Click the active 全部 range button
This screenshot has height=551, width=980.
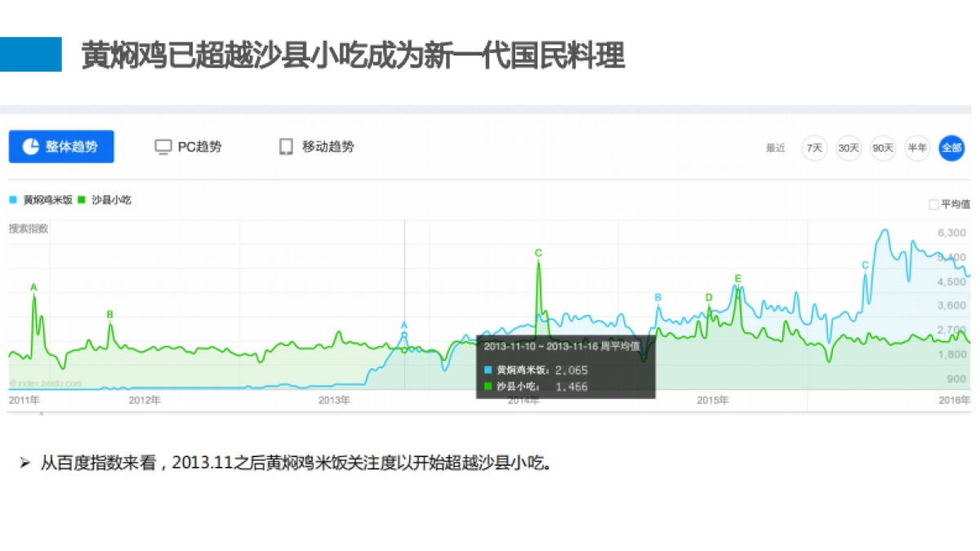click(950, 149)
